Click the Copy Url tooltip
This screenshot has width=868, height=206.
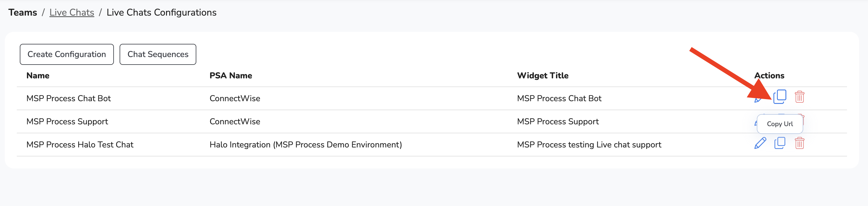click(780, 124)
